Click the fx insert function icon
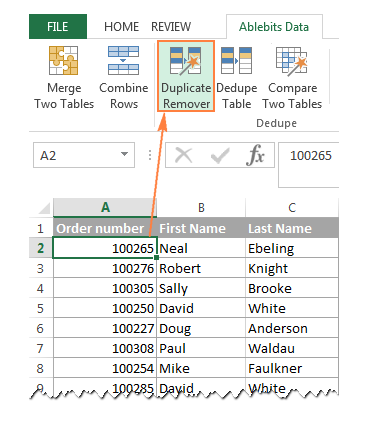381x423 pixels. pyautogui.click(x=255, y=155)
